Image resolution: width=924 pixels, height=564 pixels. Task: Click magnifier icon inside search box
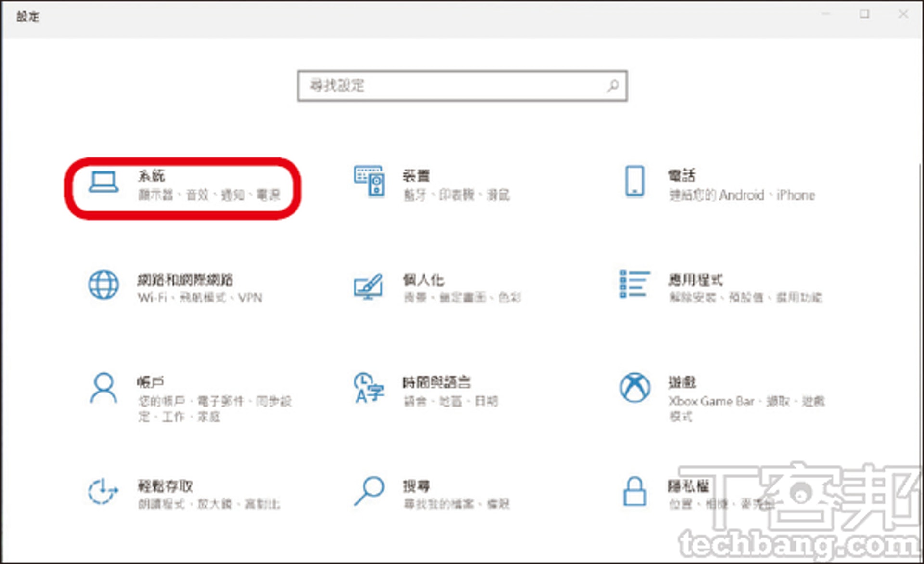[613, 86]
